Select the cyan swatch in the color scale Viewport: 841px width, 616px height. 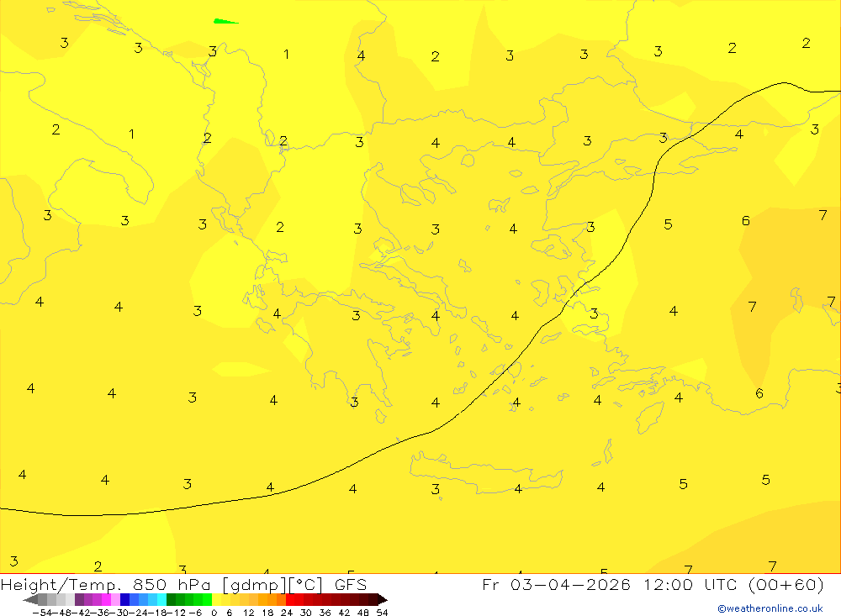tap(161, 600)
